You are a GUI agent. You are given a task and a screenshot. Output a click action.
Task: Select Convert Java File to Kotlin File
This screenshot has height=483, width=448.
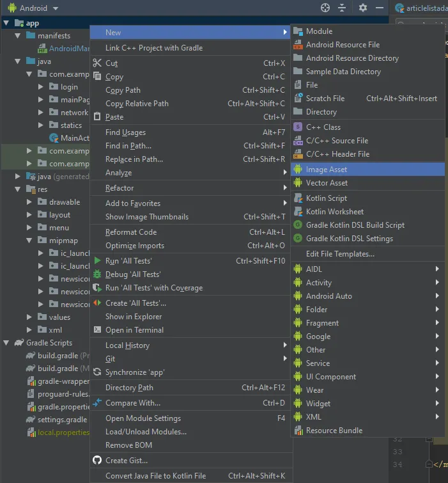tap(191, 475)
